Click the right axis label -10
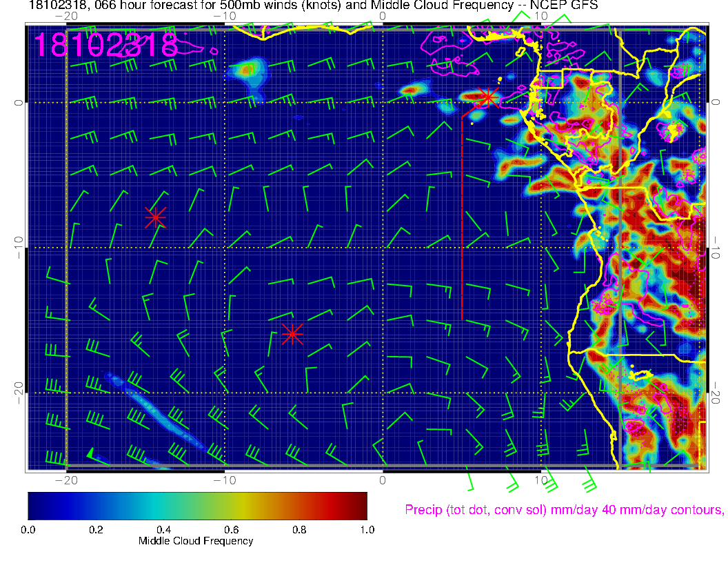Screen dimensions: 728x563 tap(716, 248)
